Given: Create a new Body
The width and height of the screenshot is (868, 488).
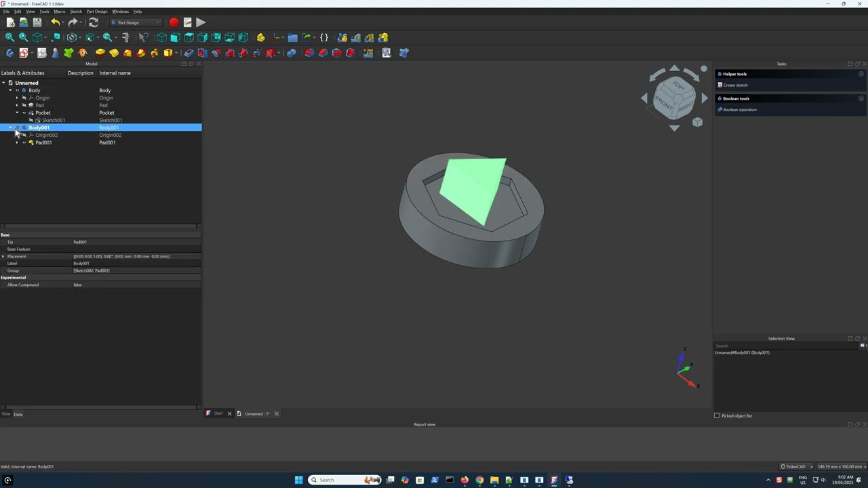Looking at the screenshot, I should pyautogui.click(x=9, y=53).
